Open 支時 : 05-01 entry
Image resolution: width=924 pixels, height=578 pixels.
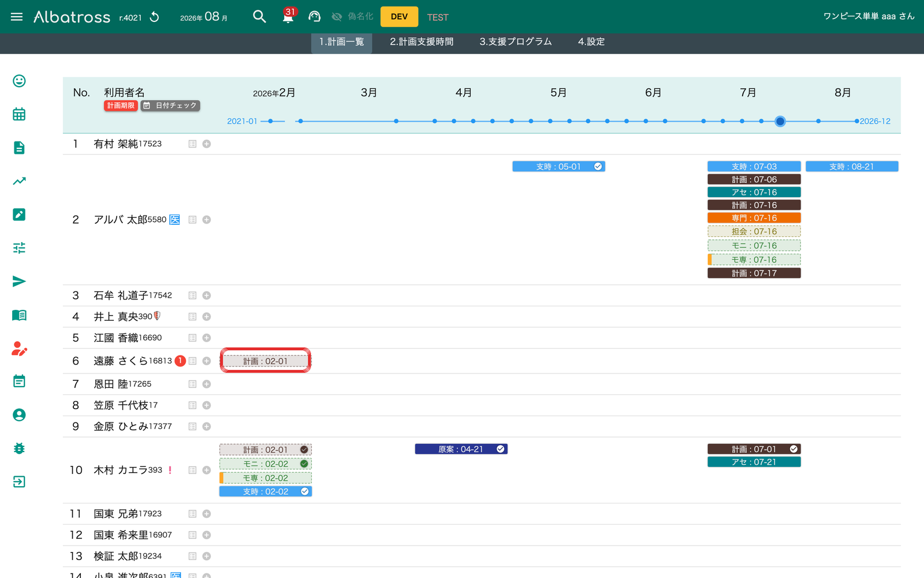(x=558, y=166)
